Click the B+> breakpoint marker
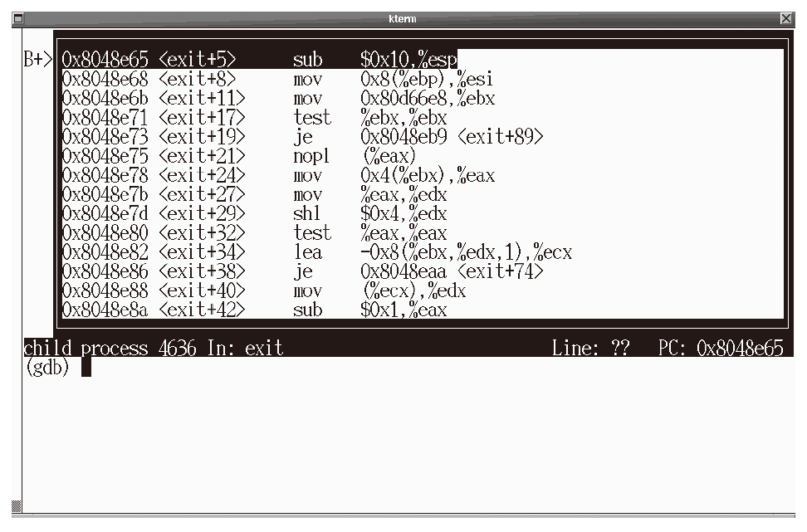 click(x=38, y=60)
